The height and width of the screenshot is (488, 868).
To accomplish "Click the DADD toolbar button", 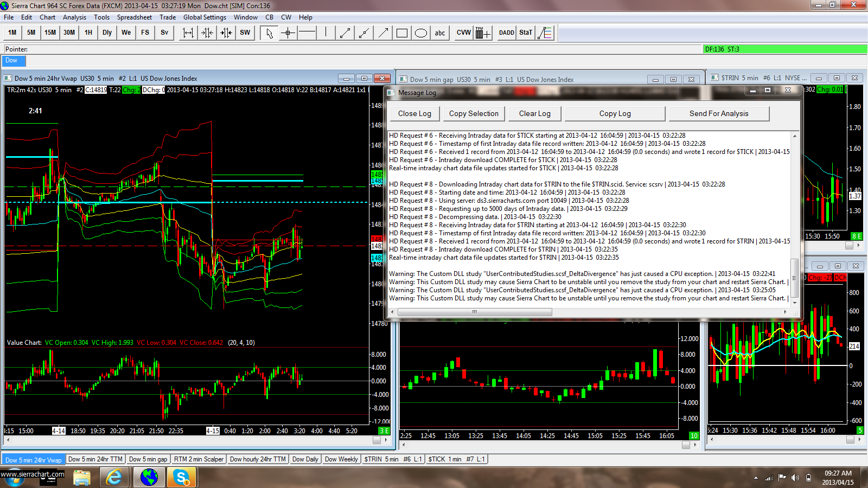I will click(x=507, y=33).
